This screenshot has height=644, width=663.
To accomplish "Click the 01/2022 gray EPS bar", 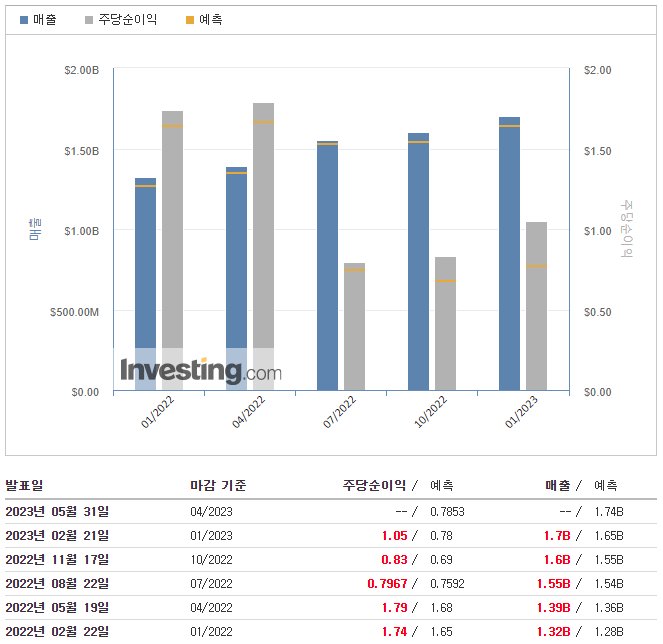I will 173,250.
